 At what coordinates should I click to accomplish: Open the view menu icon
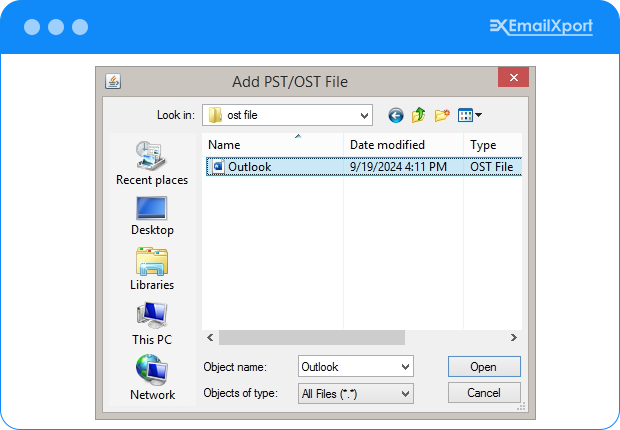[469, 115]
